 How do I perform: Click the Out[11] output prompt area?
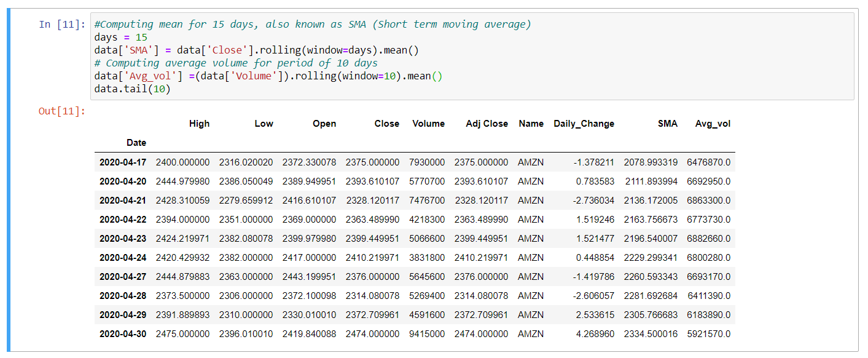[x=62, y=111]
